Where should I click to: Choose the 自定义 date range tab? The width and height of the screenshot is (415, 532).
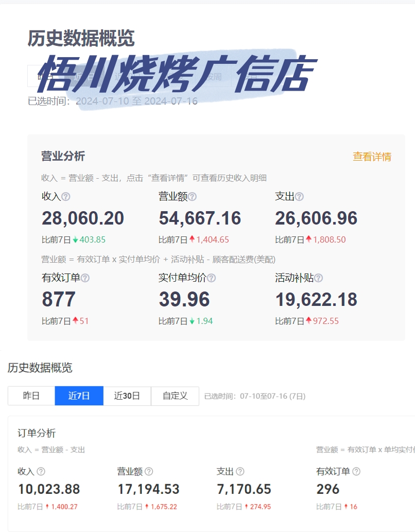(x=175, y=396)
